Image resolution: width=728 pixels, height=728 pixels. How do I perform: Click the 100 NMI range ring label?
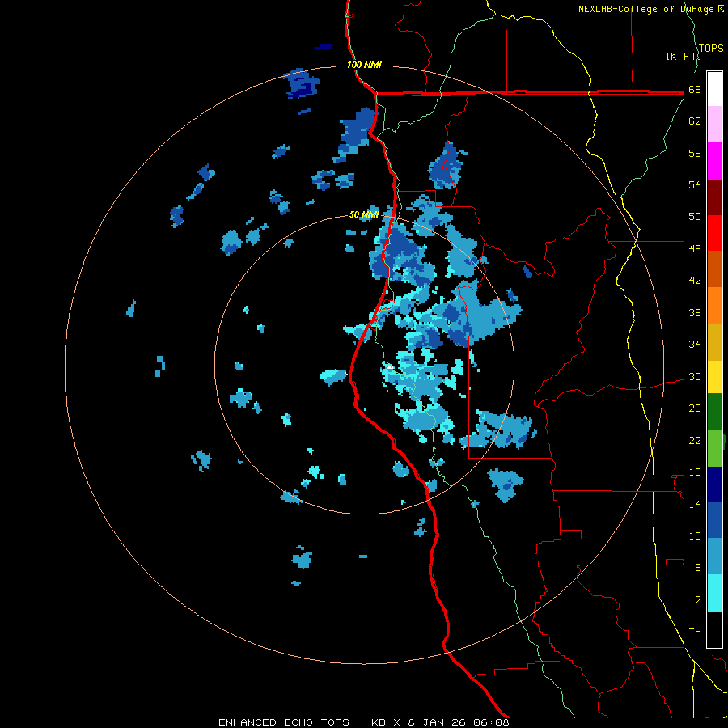click(364, 65)
